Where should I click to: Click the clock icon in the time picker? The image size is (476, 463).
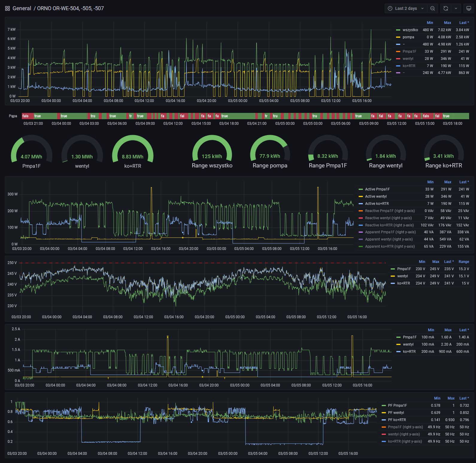click(x=390, y=8)
